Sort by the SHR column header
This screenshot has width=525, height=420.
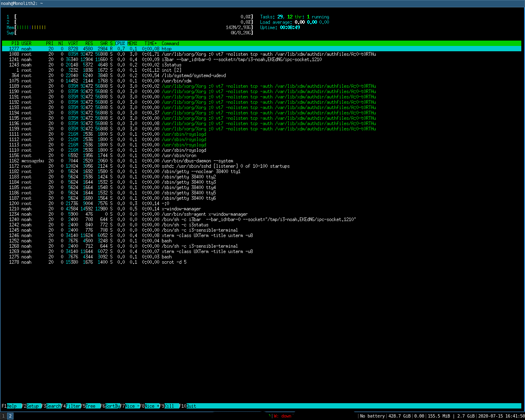(x=104, y=43)
